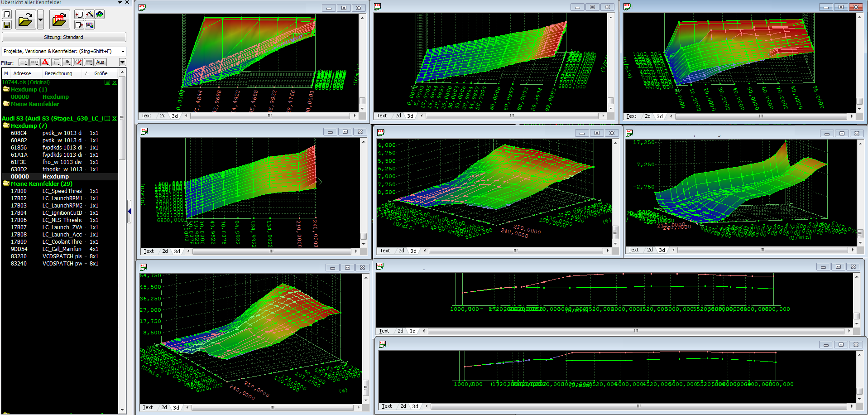
Task: Select 3d tab in top-right map window
Action: [x=660, y=116]
